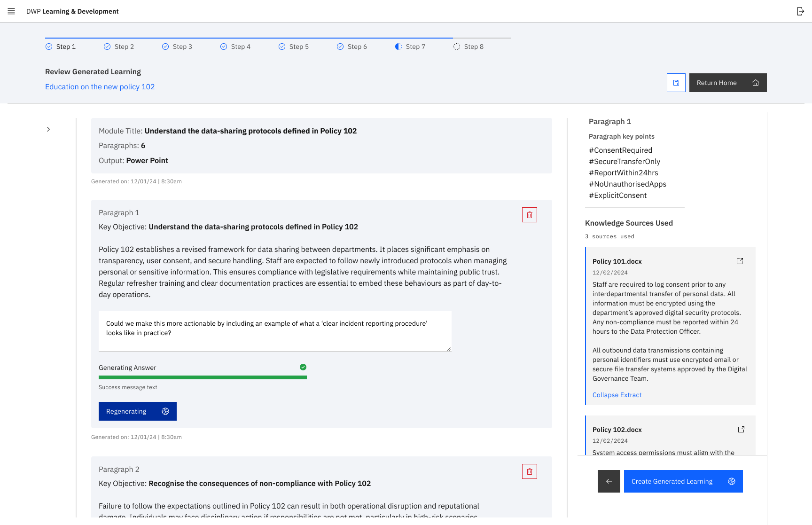Open the hamburger navigation menu
Image resolution: width=812 pixels, height=525 pixels.
coord(11,11)
